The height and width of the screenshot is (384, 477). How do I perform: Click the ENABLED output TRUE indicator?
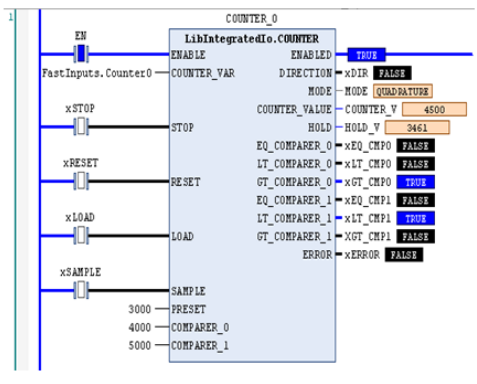[366, 55]
